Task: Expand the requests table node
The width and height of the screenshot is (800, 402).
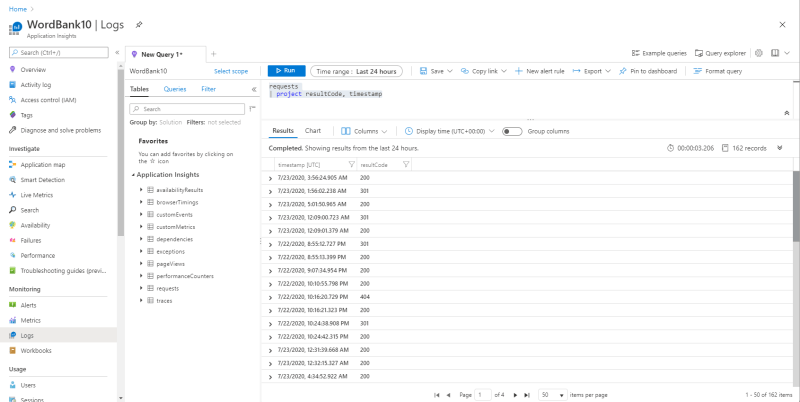Action: pos(141,288)
